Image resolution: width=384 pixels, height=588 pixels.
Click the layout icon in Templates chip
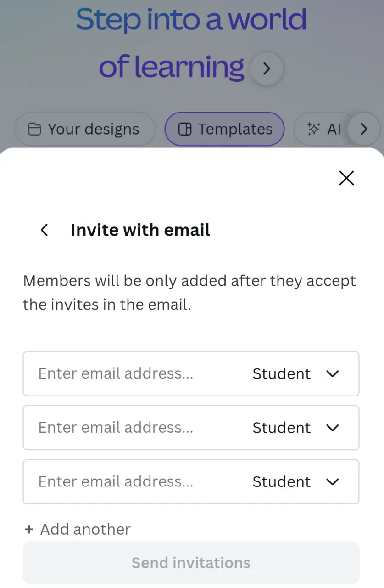coord(184,130)
